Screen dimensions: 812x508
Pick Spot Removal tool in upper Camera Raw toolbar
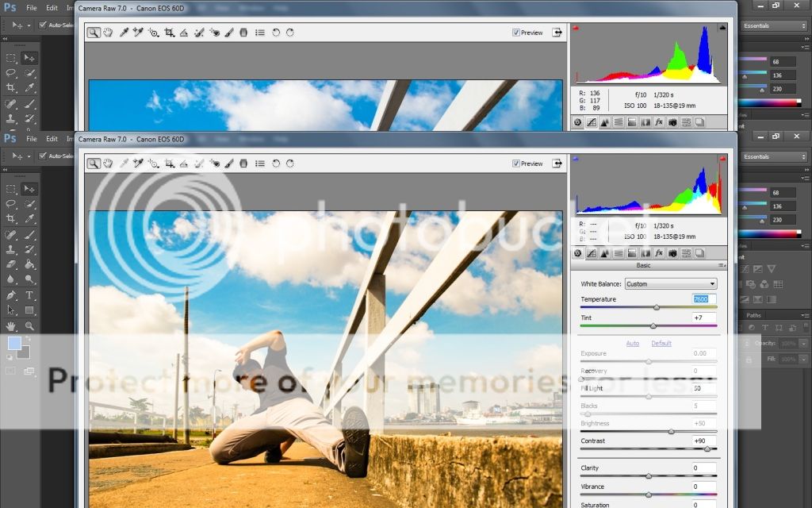coord(199,32)
